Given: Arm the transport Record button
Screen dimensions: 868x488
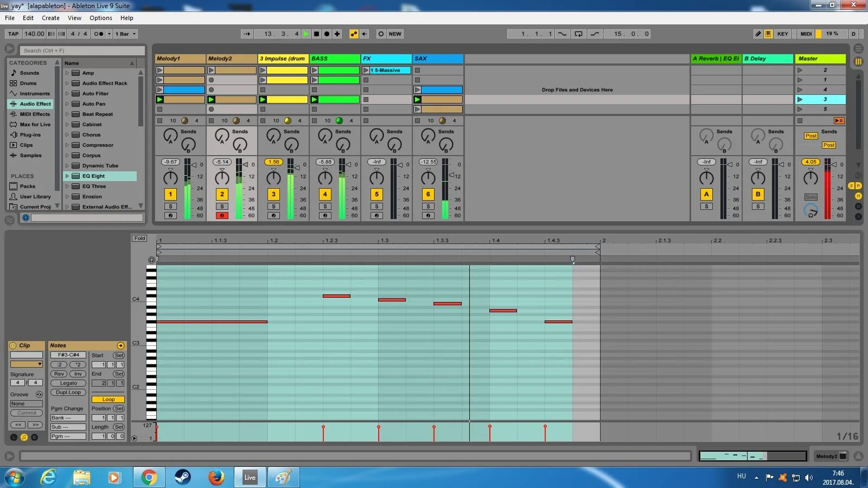Looking at the screenshot, I should point(327,34).
